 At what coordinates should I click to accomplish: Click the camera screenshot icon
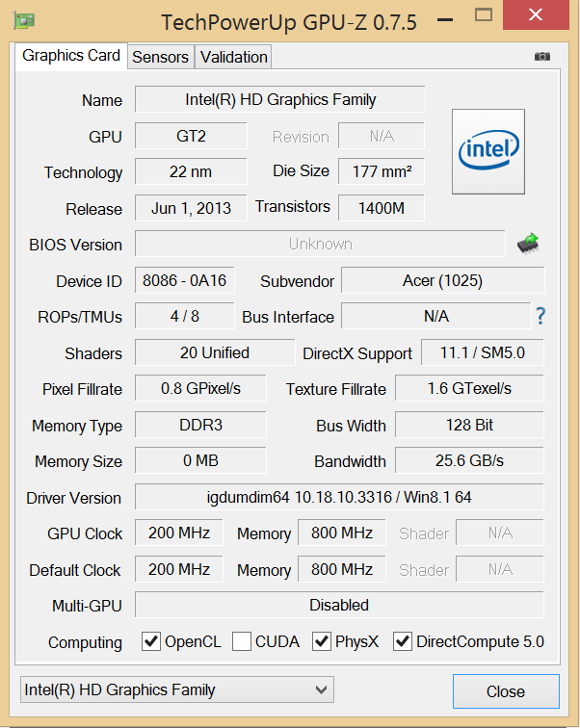tap(542, 57)
